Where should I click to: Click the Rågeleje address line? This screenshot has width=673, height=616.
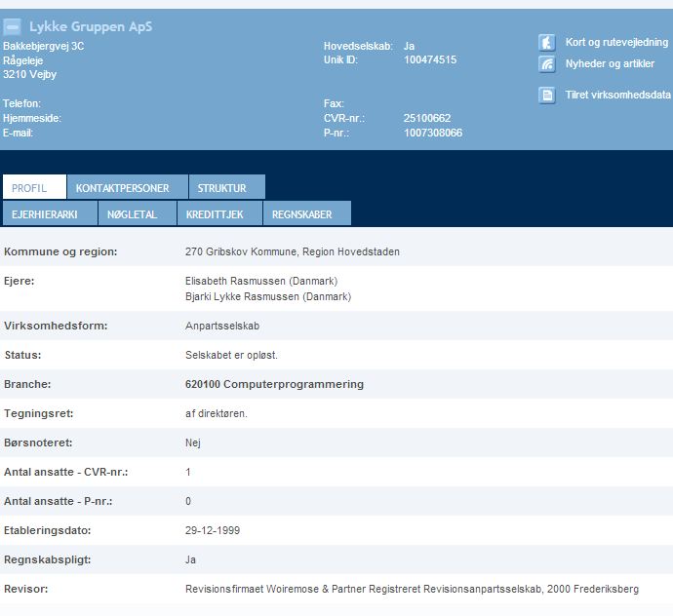click(x=22, y=60)
